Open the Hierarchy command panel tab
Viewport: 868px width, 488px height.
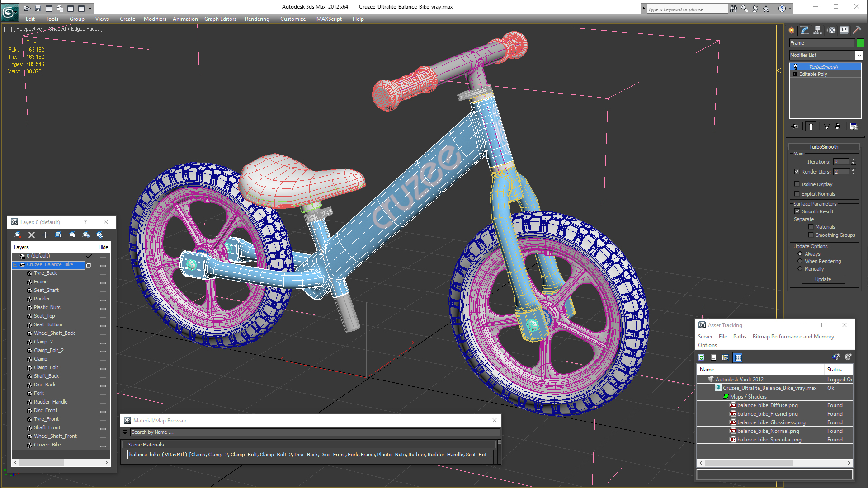[x=817, y=30]
